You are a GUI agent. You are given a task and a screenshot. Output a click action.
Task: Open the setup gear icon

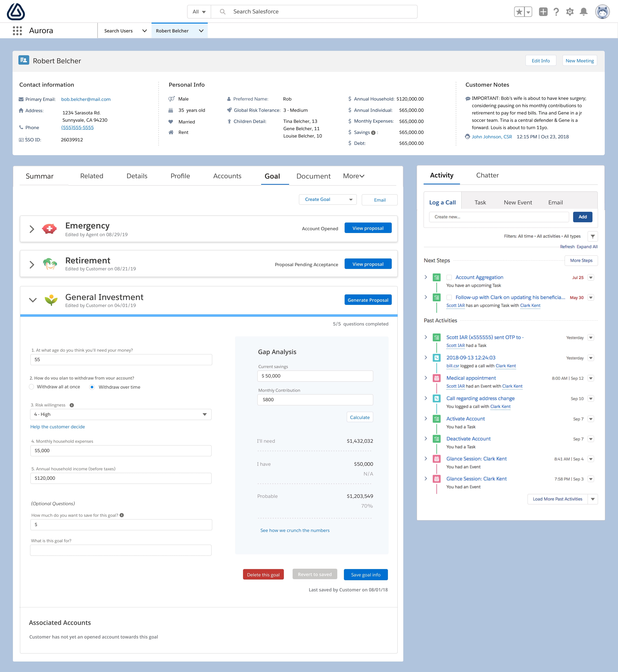tap(570, 12)
